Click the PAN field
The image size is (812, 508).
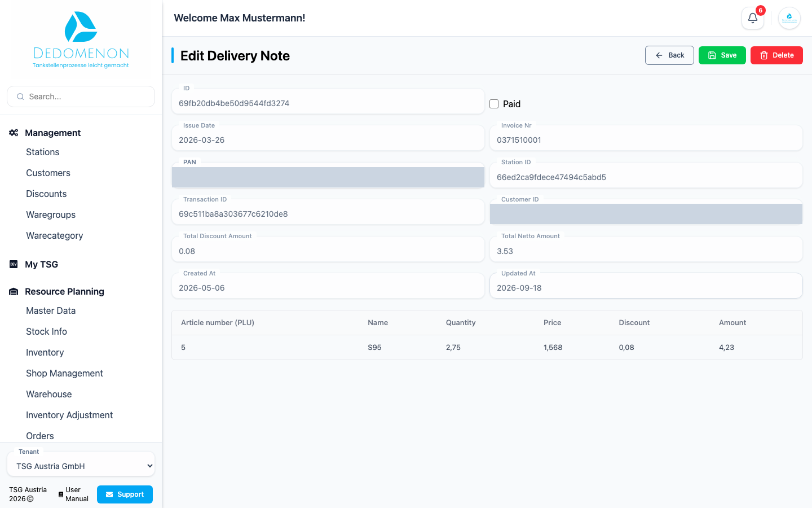[328, 176]
